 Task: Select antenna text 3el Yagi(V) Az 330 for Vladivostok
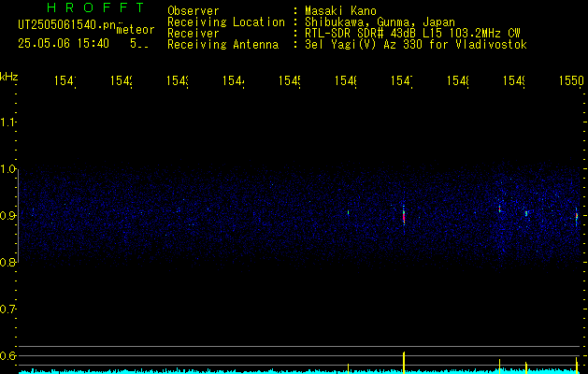click(416, 45)
